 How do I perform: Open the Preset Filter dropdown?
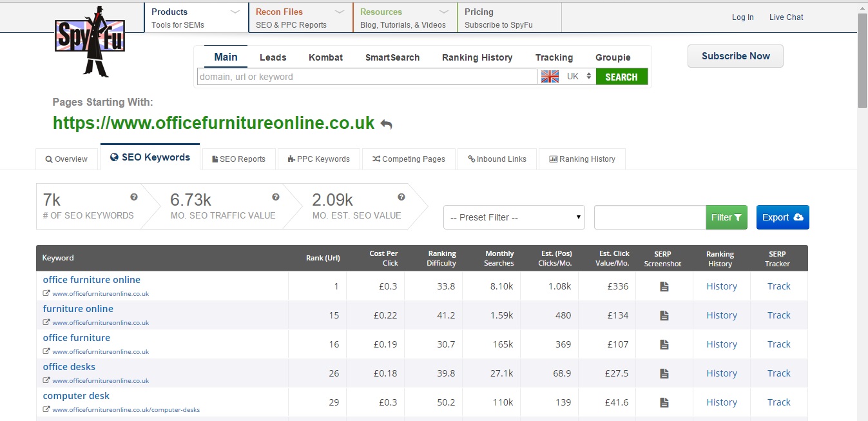514,217
